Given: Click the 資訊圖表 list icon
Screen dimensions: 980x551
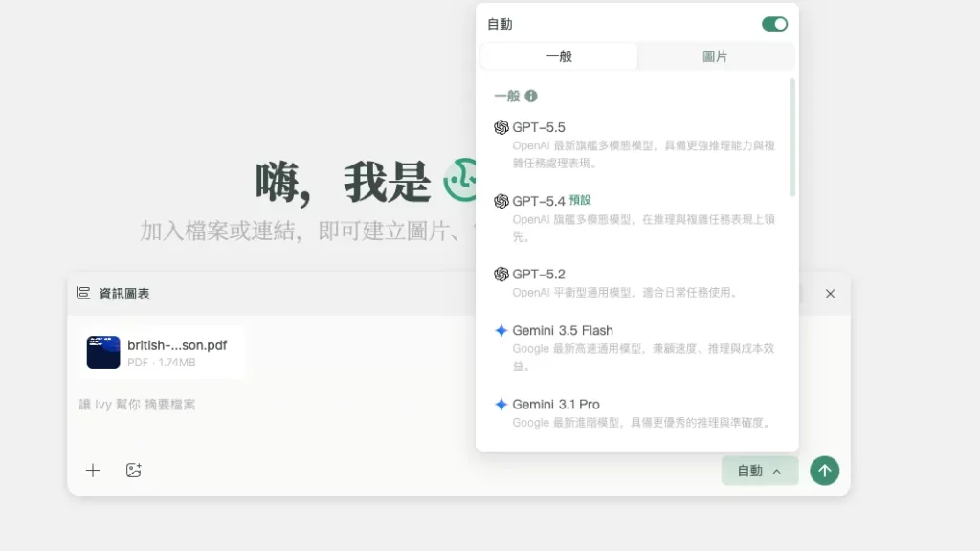Looking at the screenshot, I should (83, 293).
